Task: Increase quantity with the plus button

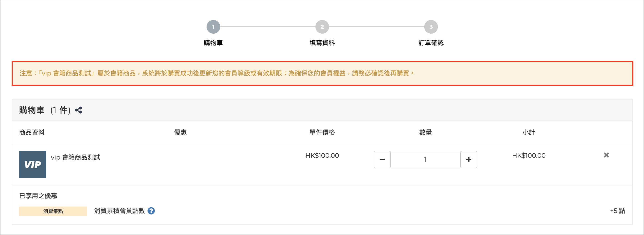Action: [469, 159]
